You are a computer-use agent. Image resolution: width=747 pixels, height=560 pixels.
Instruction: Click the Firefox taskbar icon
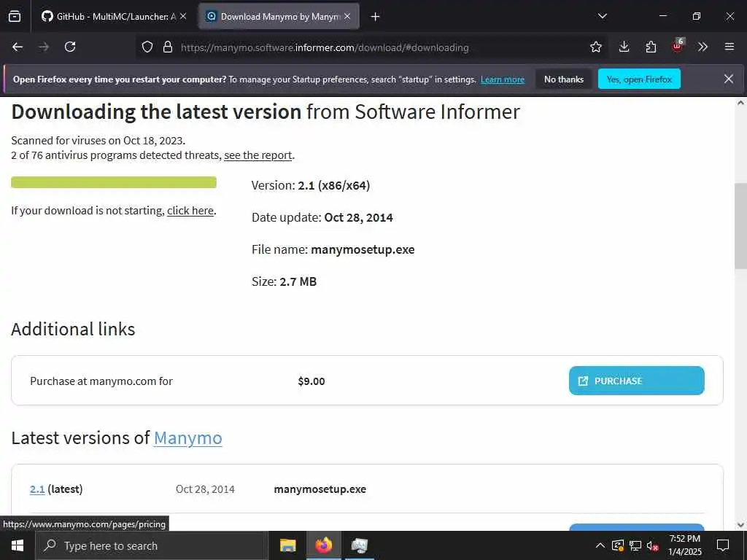pos(323,545)
